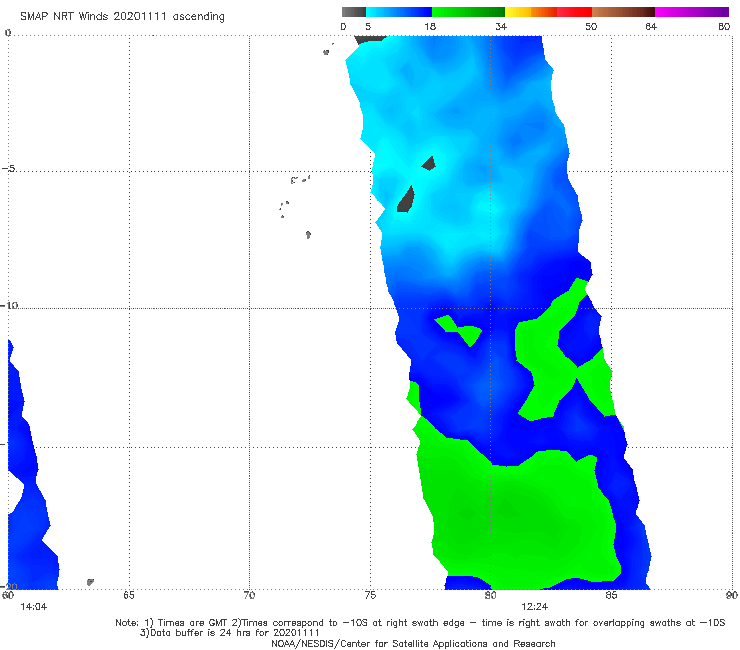Screen dimensions: 740x650
Task: Select longitude axis label '85'
Action: [611, 595]
